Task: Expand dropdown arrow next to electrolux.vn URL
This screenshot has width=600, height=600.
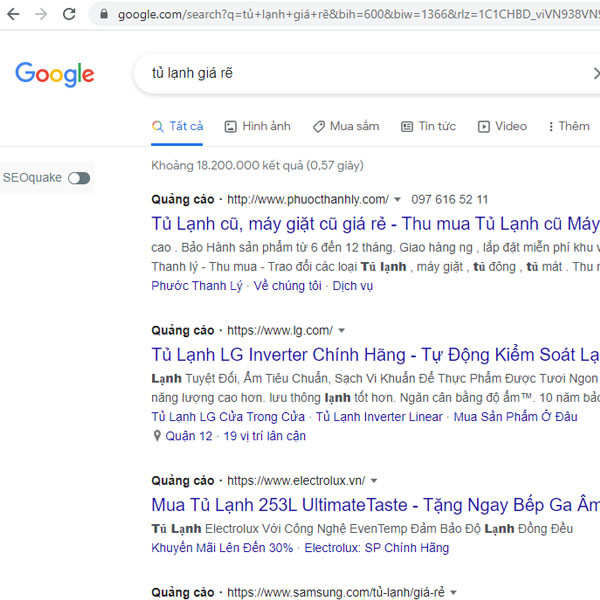Action: pyautogui.click(x=374, y=481)
